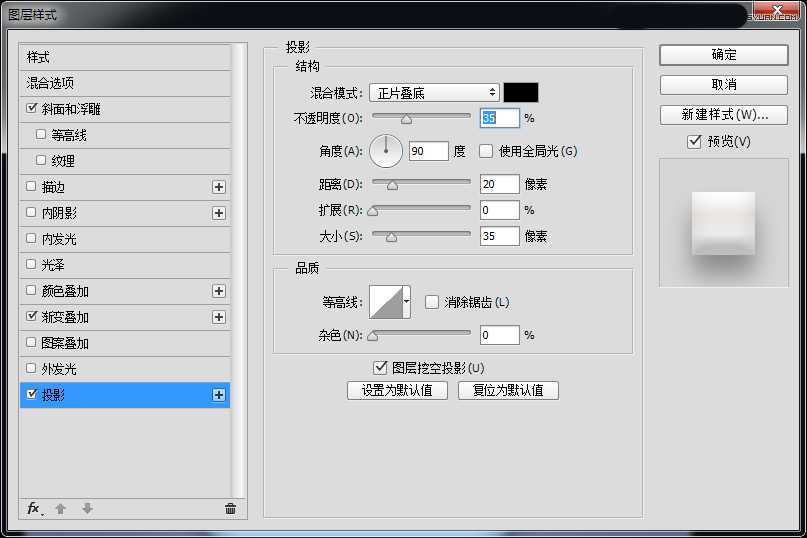This screenshot has height=538, width=807.
Task: Open the 混合模式 blend mode dropdown
Action: click(433, 93)
